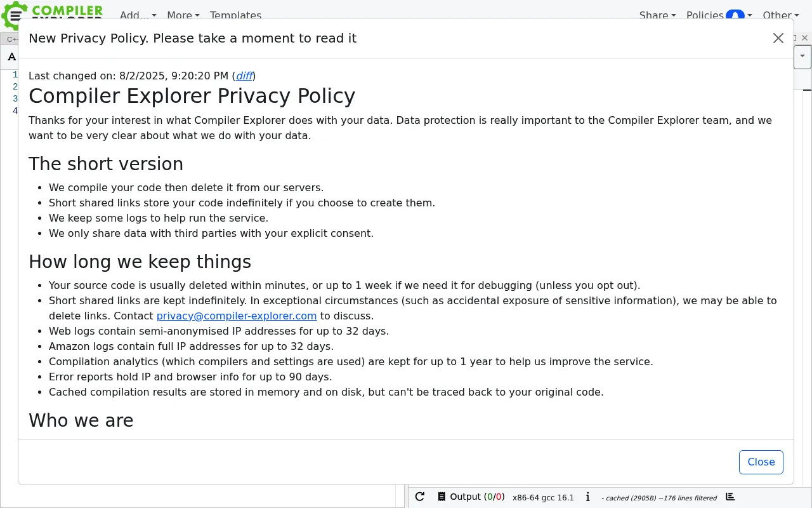The width and height of the screenshot is (812, 508).
Task: Click the Policies notification bell badge
Action: [x=735, y=15]
